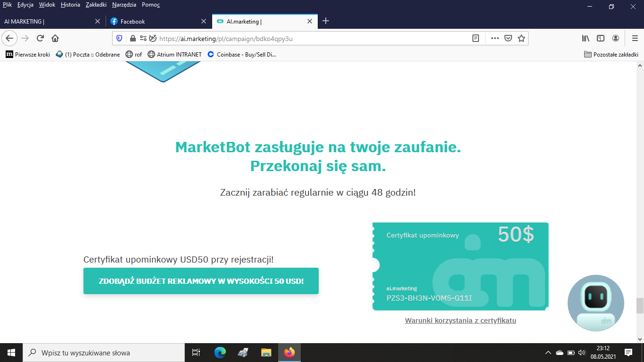Open the taskbar icon next to Edge
This screenshot has width=644, height=362.
click(x=243, y=353)
